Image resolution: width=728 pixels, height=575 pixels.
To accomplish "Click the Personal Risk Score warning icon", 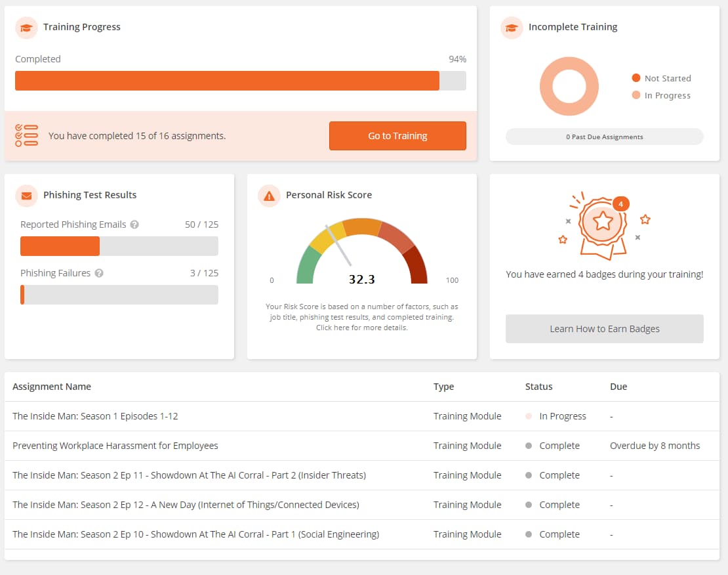I will click(269, 196).
